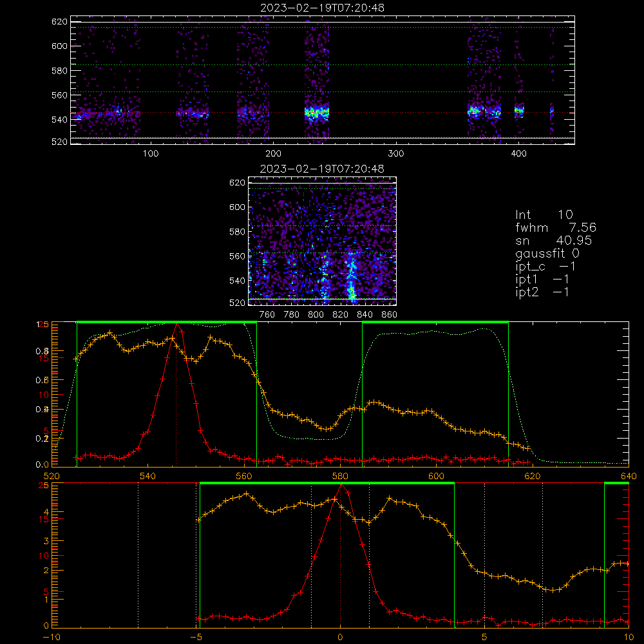Screen dimensions: 644x644
Task: Click the -5 x-axis label of the bottom plot
Action: [x=196, y=638]
